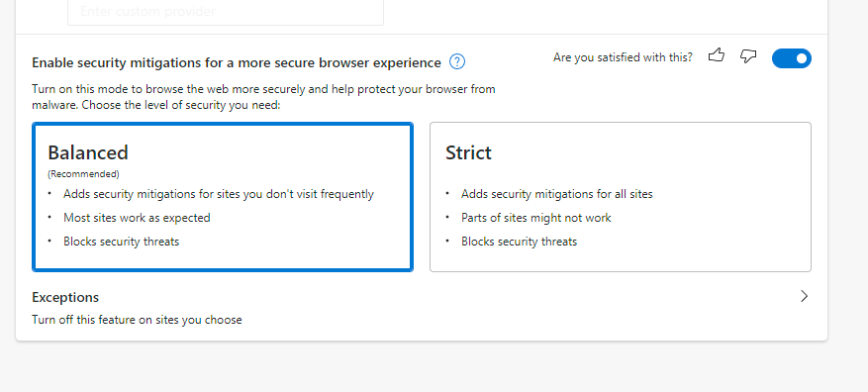
Task: Give thumbs up feedback
Action: click(x=717, y=55)
